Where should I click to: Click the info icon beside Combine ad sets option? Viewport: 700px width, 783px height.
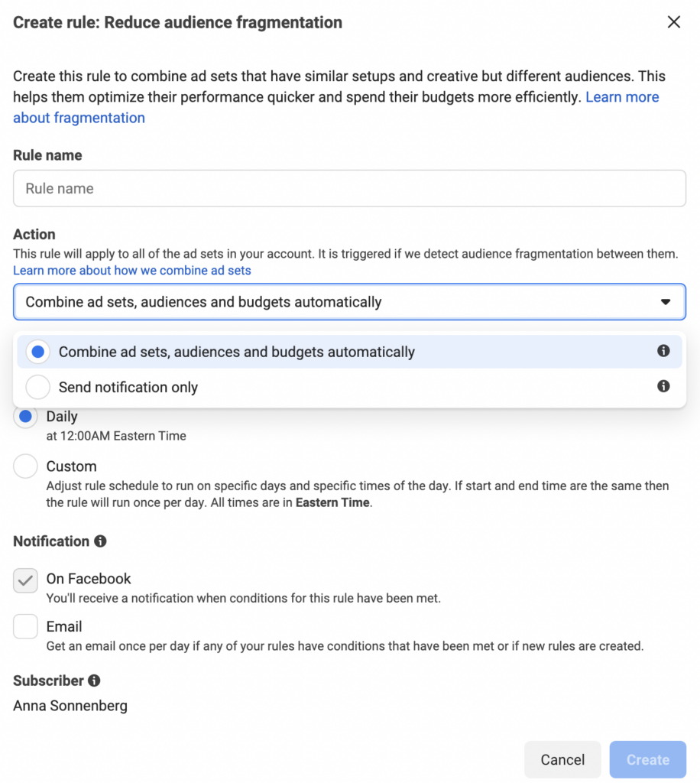(x=663, y=352)
